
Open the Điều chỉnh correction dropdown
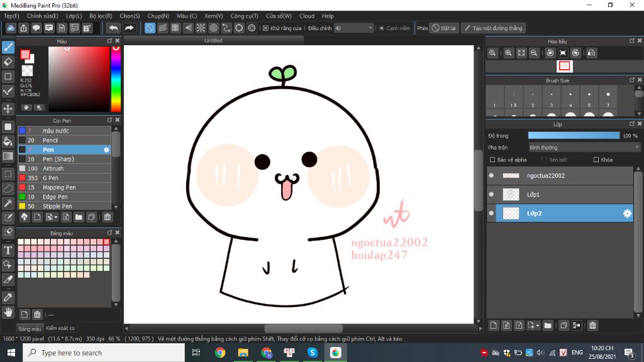tap(353, 28)
